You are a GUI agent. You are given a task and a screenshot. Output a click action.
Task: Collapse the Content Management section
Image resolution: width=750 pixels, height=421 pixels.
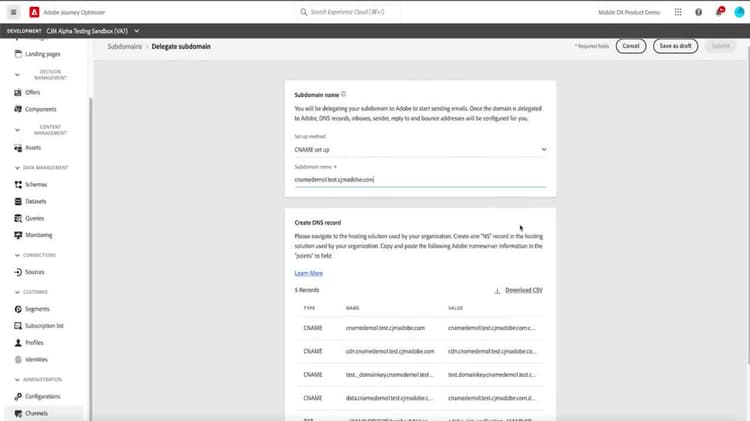[17, 130]
